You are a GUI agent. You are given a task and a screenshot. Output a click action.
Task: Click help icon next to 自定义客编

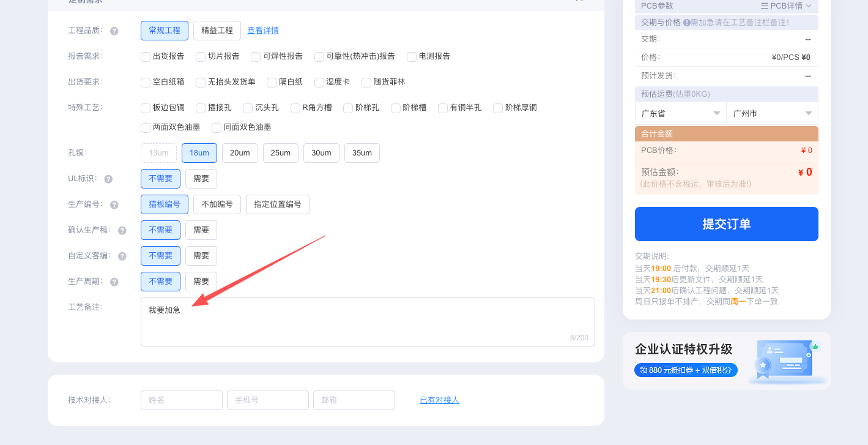click(122, 256)
